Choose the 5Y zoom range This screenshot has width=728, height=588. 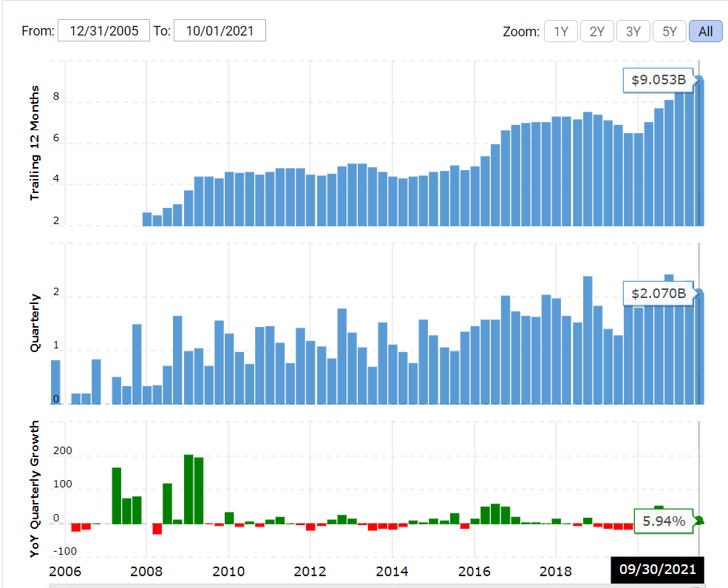pyautogui.click(x=669, y=31)
